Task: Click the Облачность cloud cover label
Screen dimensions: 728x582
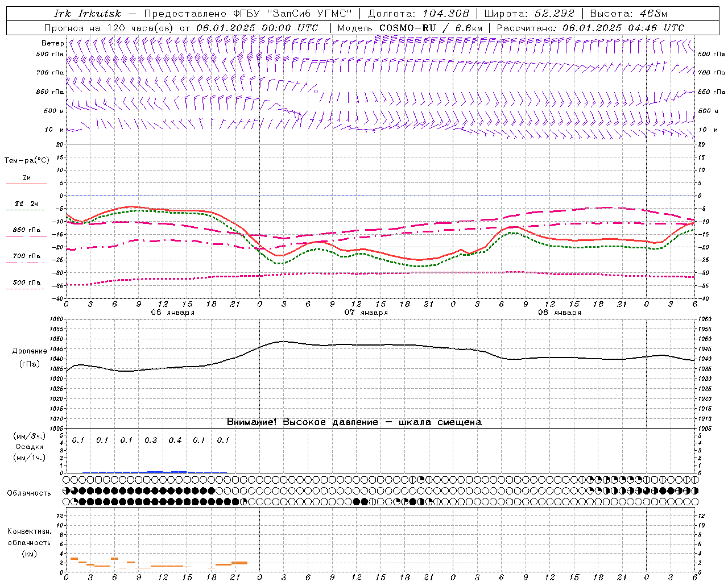Action: click(x=29, y=493)
